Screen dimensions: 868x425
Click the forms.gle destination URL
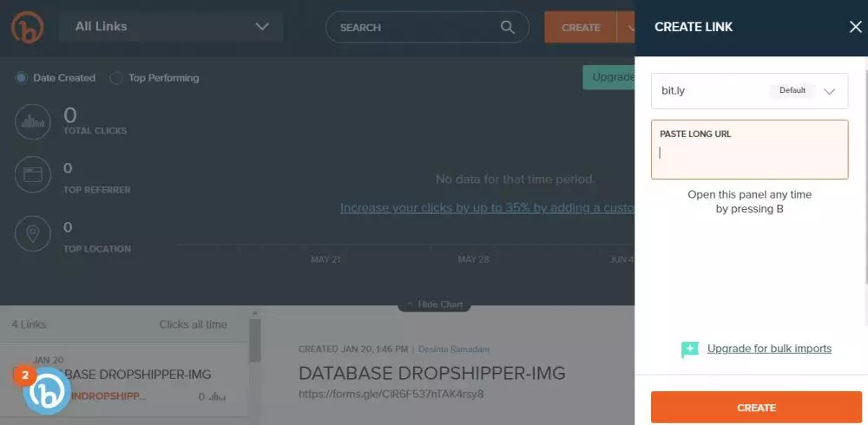coord(391,394)
